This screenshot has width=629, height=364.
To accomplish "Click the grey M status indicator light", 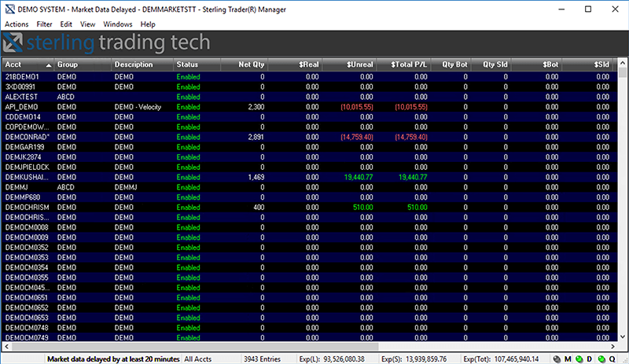I will [x=557, y=358].
